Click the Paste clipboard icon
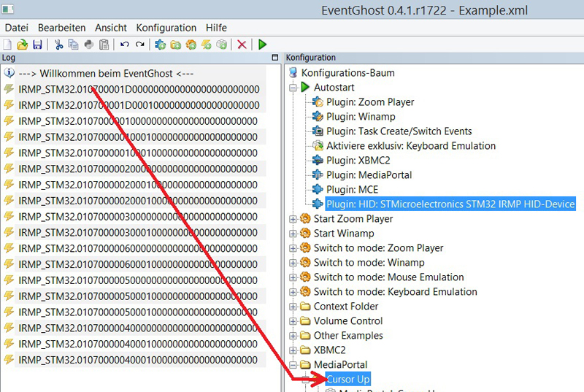Screen dimensions: 584x392 coord(104,45)
